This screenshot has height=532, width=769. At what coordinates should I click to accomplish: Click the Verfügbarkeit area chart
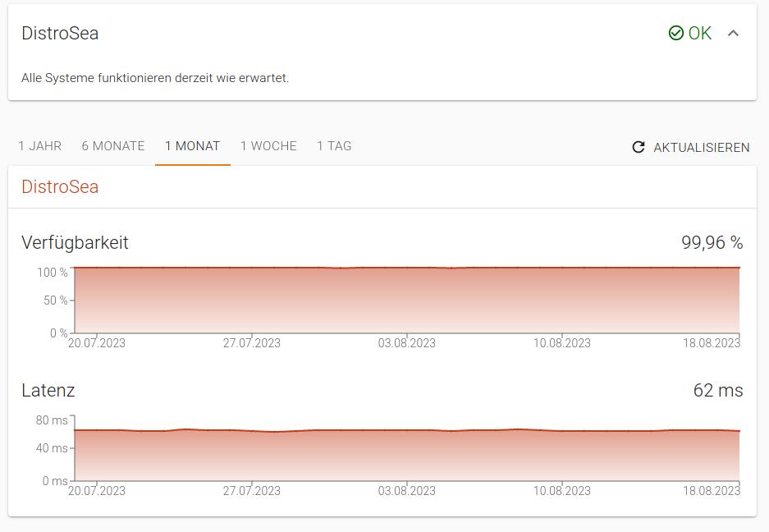click(406, 300)
